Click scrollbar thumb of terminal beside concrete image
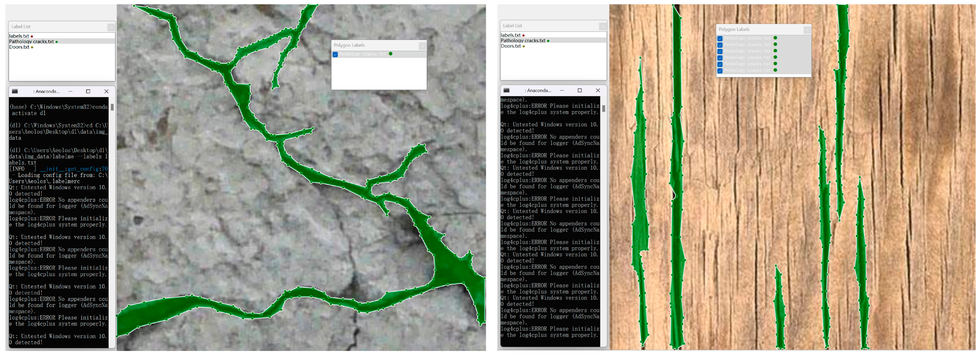The width and height of the screenshot is (980, 355). click(112, 107)
